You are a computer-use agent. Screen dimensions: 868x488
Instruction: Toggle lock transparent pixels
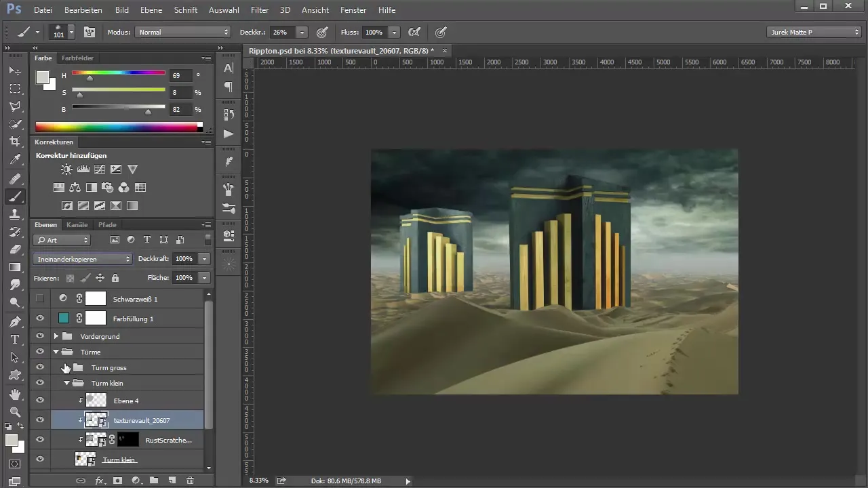pyautogui.click(x=70, y=278)
